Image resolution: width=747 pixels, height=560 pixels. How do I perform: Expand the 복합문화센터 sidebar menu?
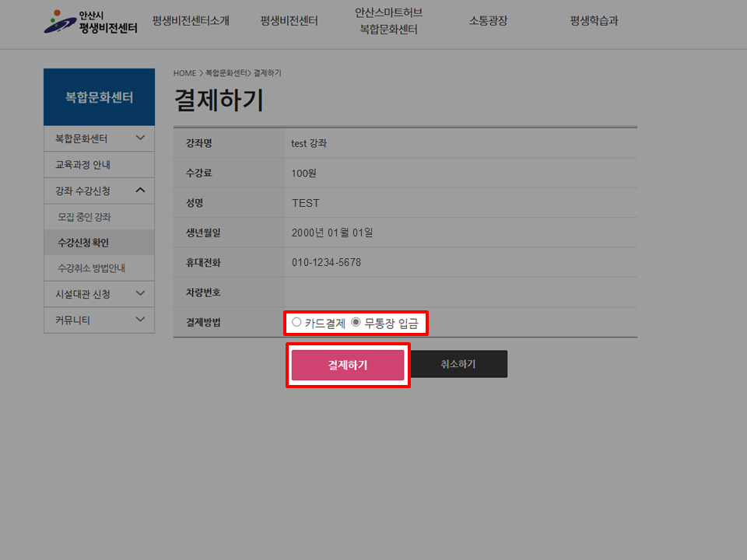[x=99, y=138]
